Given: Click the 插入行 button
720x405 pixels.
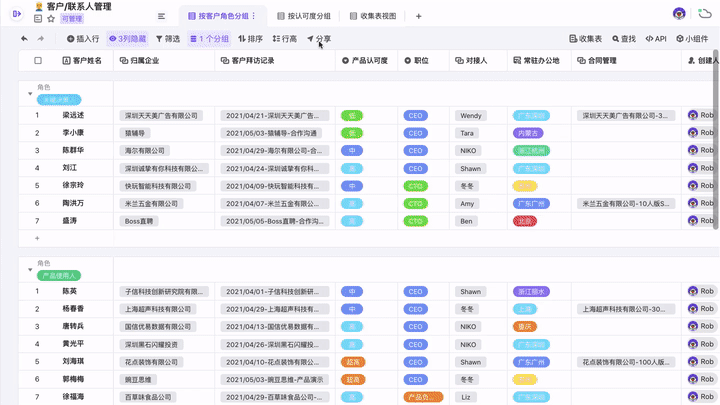Looking at the screenshot, I should [83, 39].
